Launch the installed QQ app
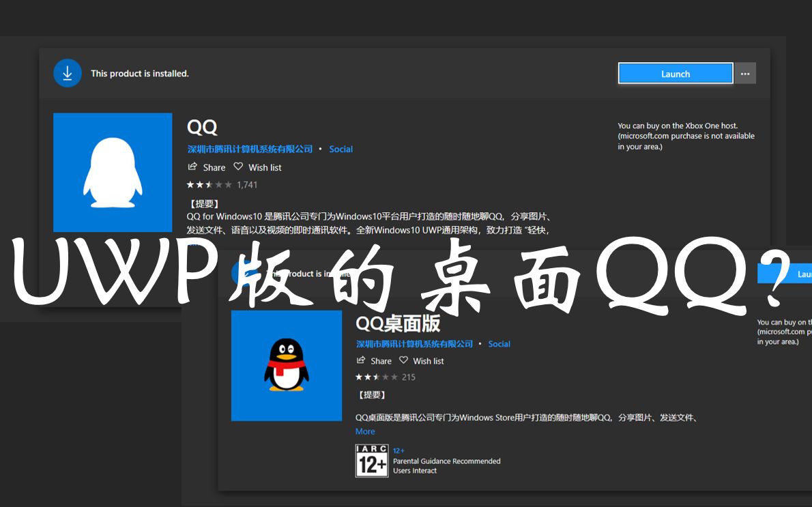The height and width of the screenshot is (507, 812). (676, 74)
